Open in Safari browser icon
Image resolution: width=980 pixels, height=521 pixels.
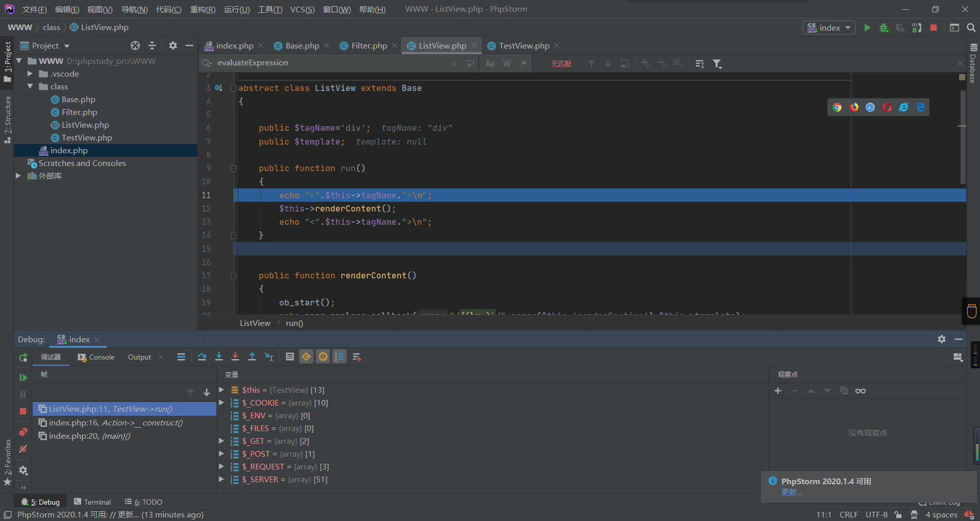click(x=870, y=107)
